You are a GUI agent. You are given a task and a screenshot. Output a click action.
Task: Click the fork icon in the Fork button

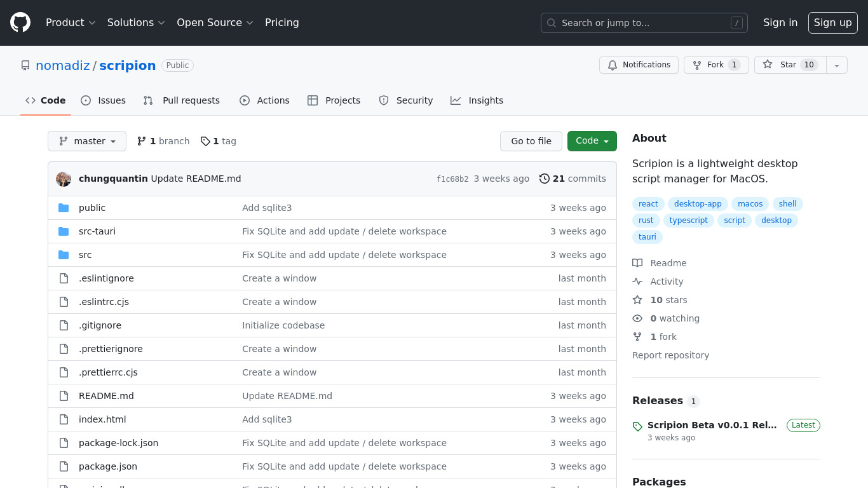point(697,65)
